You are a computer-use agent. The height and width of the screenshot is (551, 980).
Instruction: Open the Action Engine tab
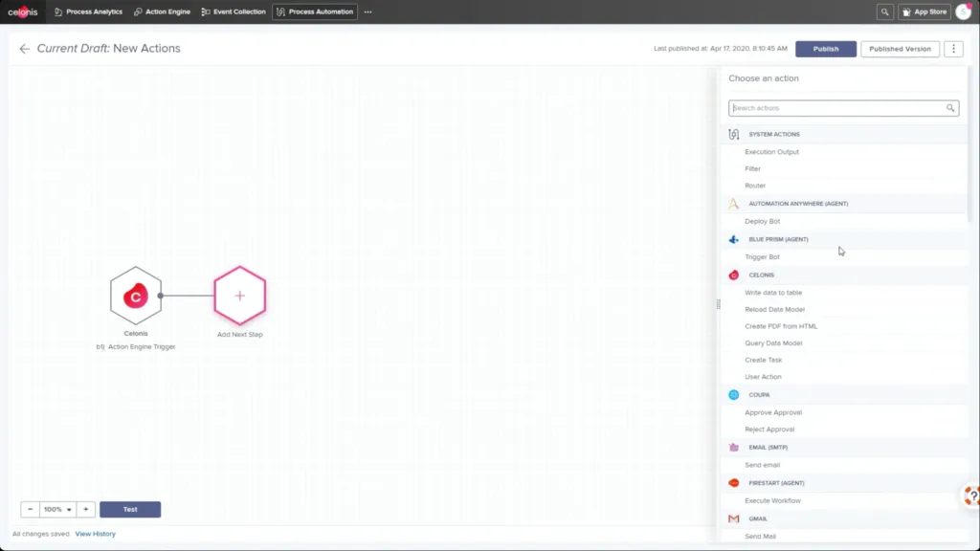pyautogui.click(x=162, y=11)
